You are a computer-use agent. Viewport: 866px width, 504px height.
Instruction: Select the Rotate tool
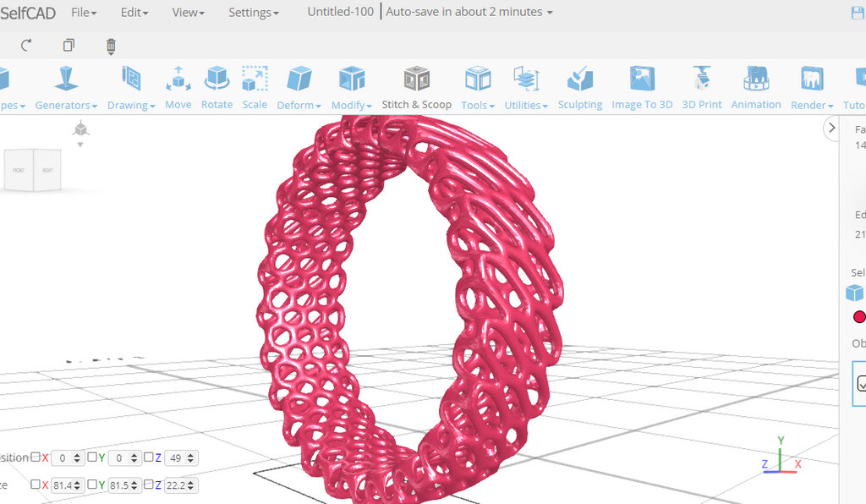click(x=216, y=85)
